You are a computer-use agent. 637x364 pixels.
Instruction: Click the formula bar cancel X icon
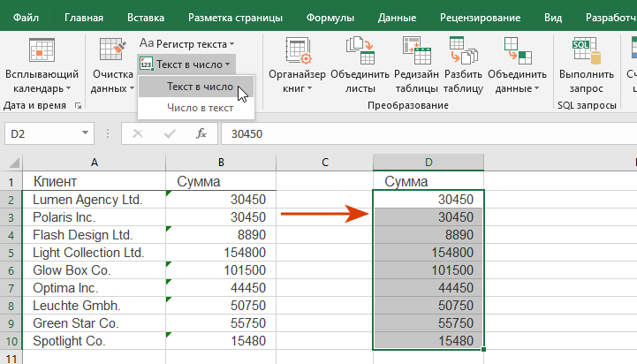pyautogui.click(x=138, y=133)
